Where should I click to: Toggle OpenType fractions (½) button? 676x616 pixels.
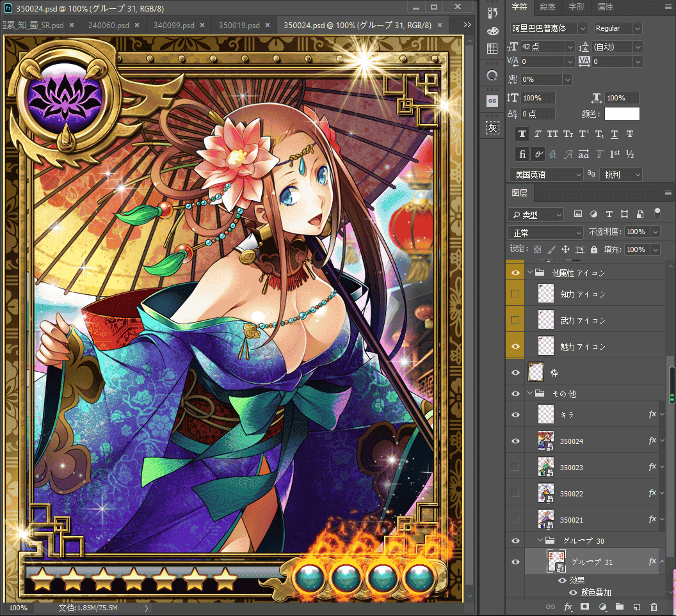pos(630,154)
